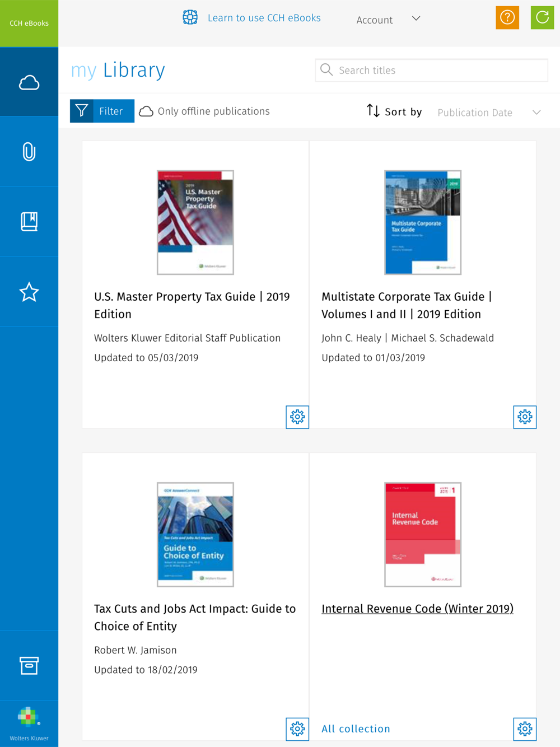Viewport: 560px width, 747px height.
Task: Click the CCH eBooks home tile
Action: pos(29,23)
